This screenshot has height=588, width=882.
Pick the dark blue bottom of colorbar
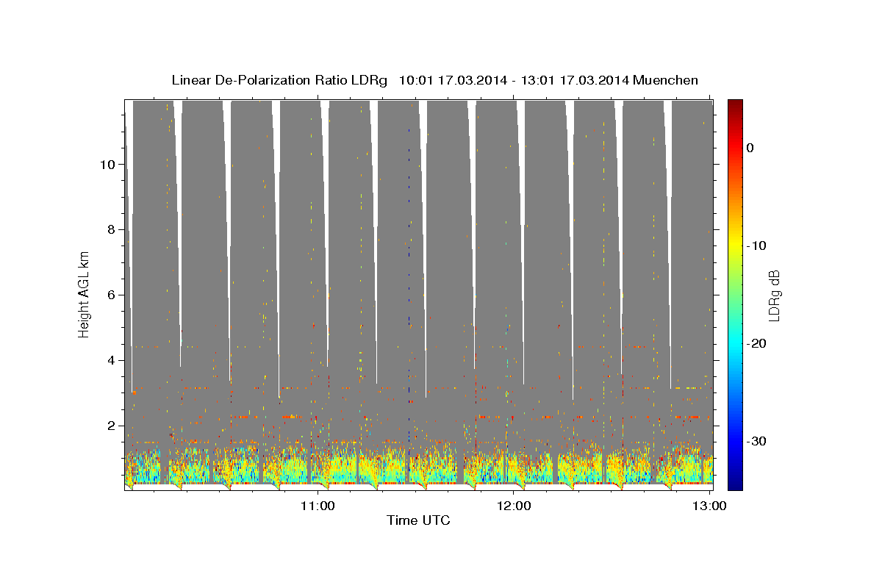(x=734, y=484)
